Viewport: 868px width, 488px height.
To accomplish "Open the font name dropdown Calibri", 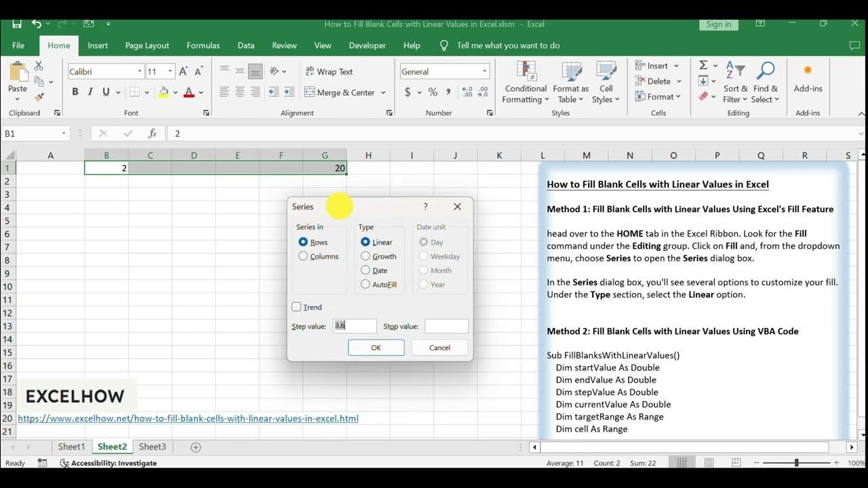I will (x=140, y=71).
